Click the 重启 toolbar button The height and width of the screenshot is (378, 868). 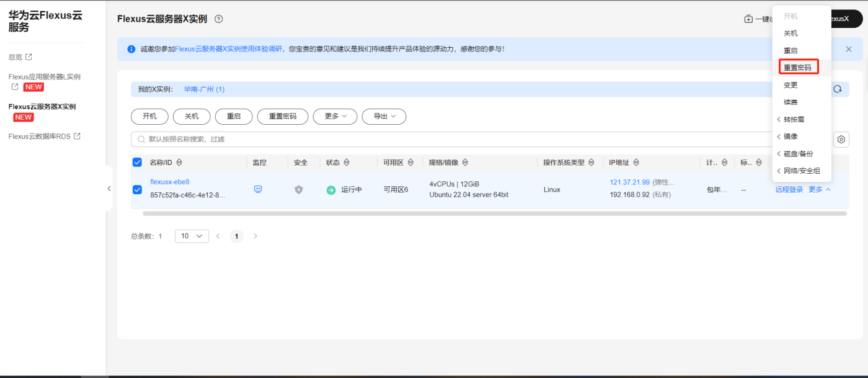pos(233,116)
